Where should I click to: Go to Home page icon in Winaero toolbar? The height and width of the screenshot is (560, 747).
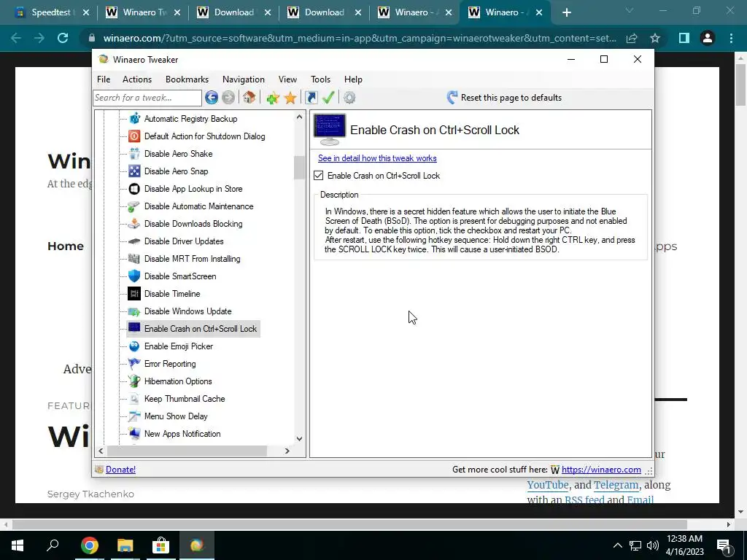pos(249,98)
